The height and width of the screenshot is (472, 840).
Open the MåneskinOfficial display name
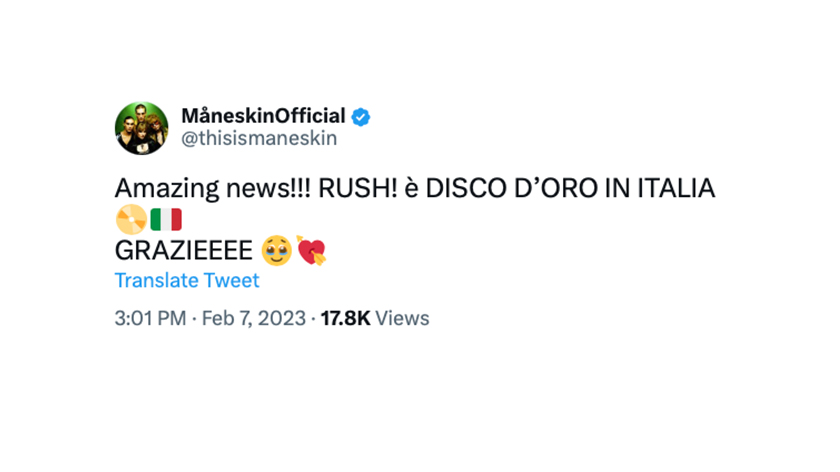coord(264,116)
